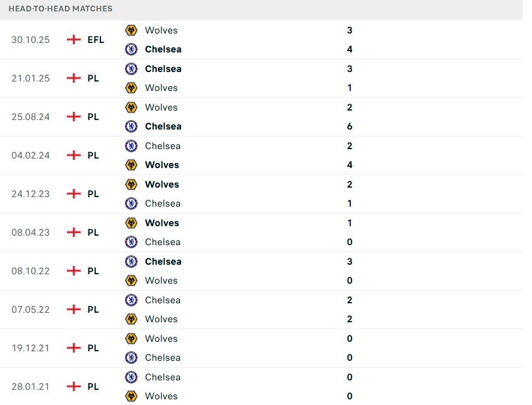532x405 pixels.
Task: Click Wolves crest in 30.10.25 match
Action: [x=131, y=30]
